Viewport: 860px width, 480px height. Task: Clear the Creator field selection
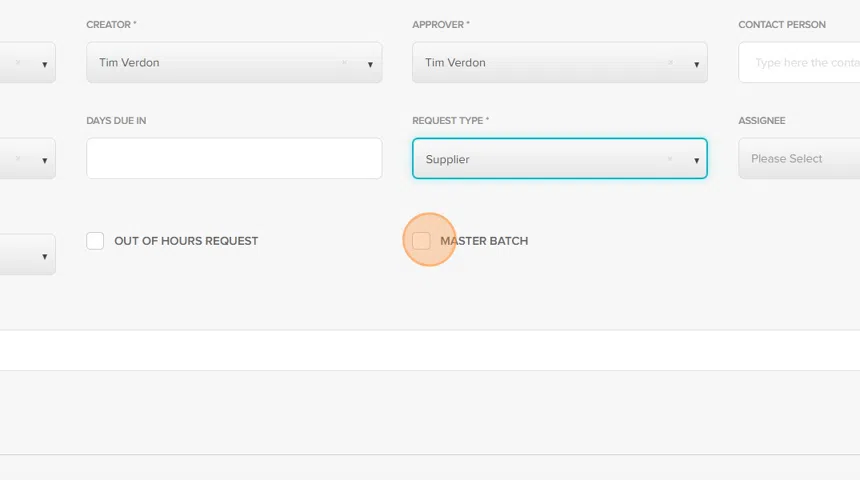[344, 63]
